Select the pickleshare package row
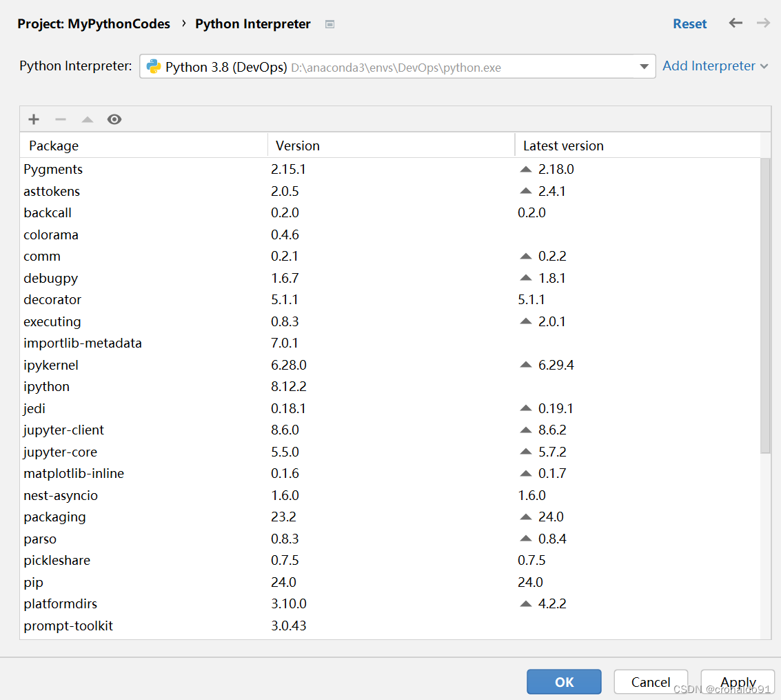Screen dimensions: 781x700 (x=390, y=561)
